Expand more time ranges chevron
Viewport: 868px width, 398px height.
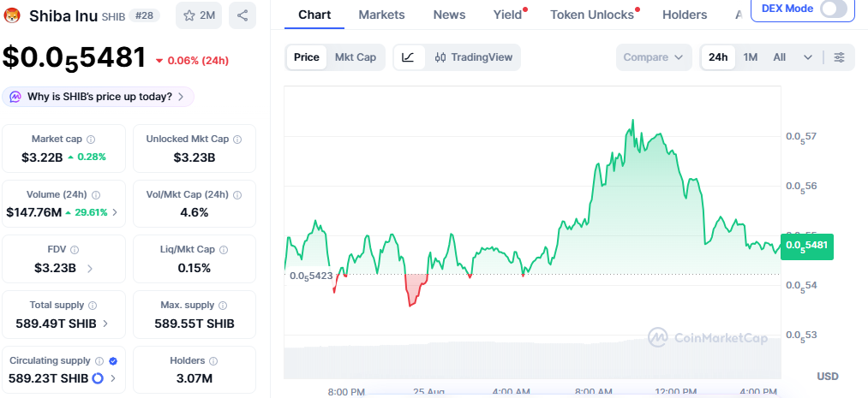[x=808, y=57]
